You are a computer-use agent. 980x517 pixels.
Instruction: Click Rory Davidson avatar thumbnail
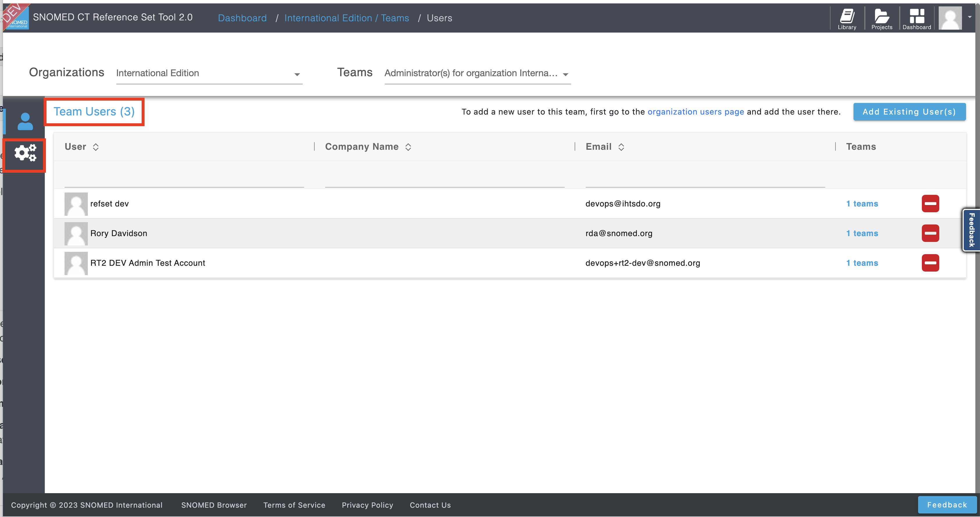point(76,233)
